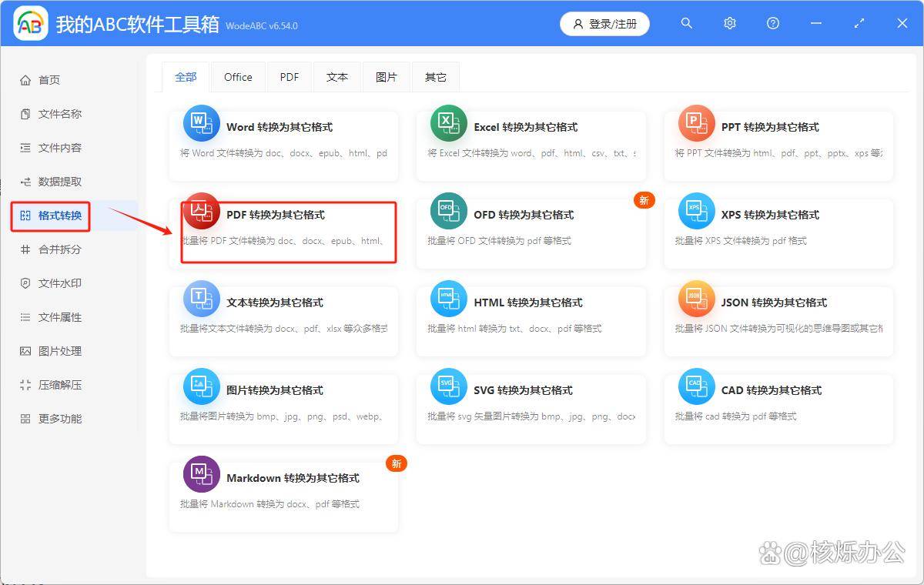Open Excel 转换为其它格式 title
This screenshot has height=585, width=924.
526,127
